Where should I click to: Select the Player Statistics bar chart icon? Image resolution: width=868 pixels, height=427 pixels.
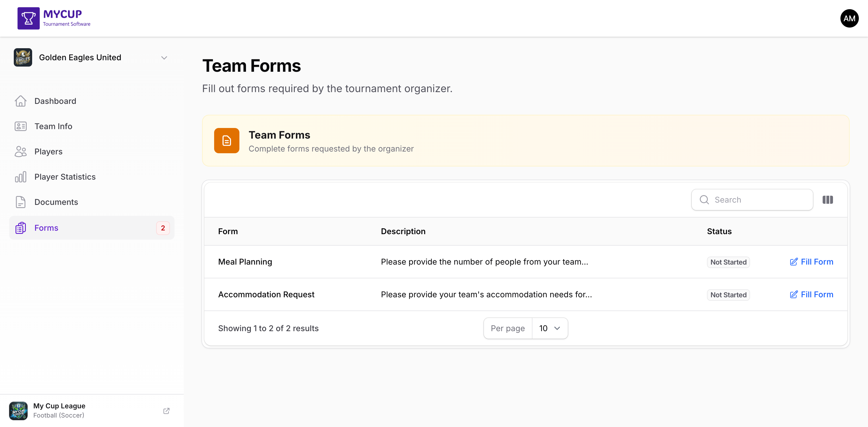pyautogui.click(x=21, y=176)
